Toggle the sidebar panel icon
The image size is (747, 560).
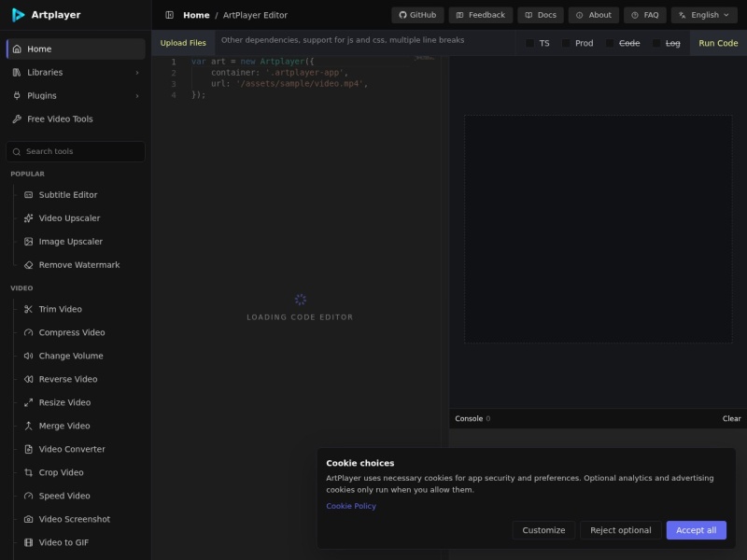[x=169, y=15]
